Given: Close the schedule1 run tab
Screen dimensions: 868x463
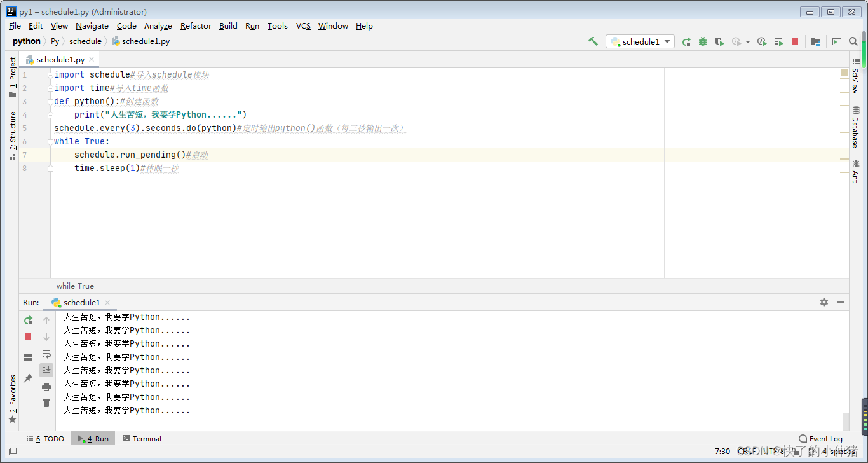Looking at the screenshot, I should click(107, 303).
